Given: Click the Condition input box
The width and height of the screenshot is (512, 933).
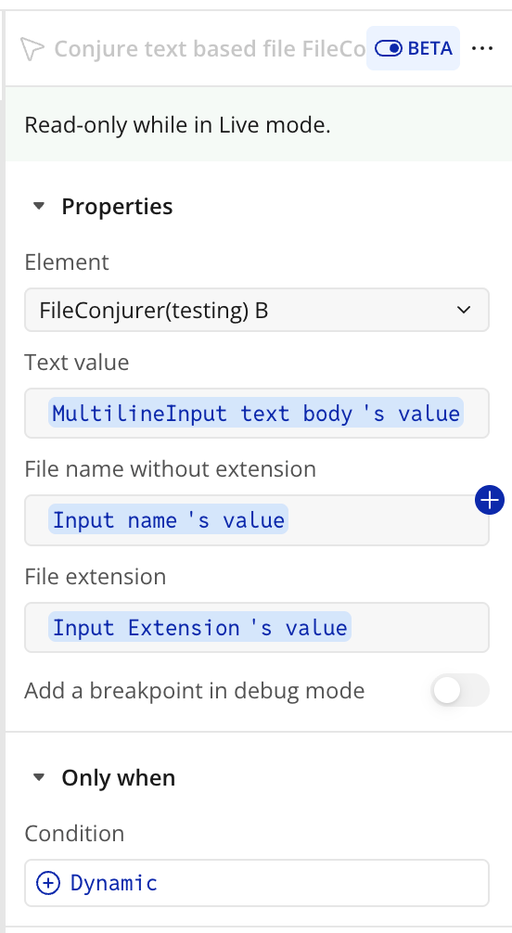Looking at the screenshot, I should tap(257, 883).
